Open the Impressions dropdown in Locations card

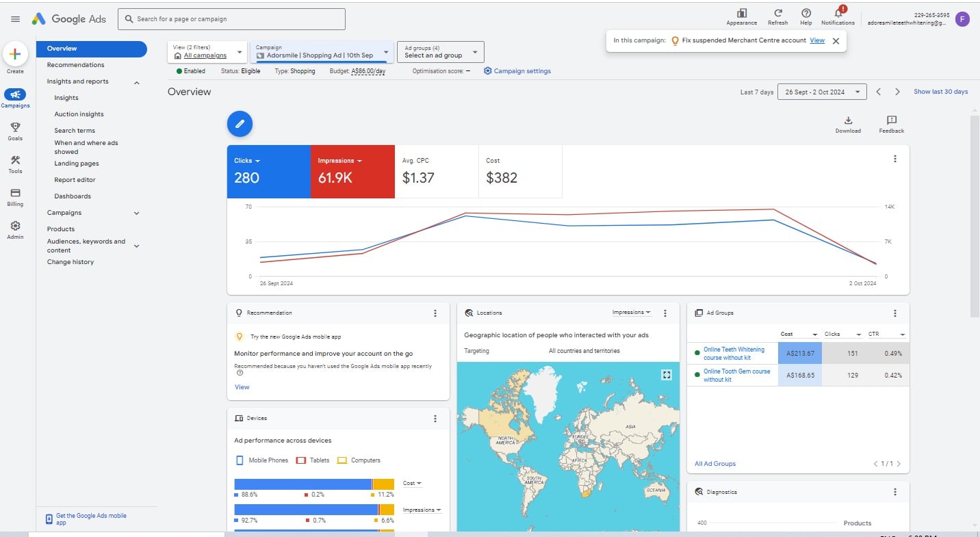631,313
